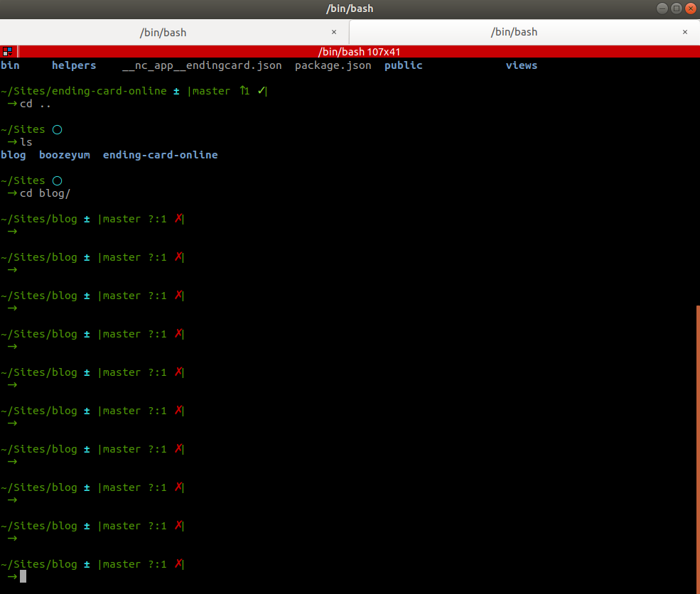Image resolution: width=700 pixels, height=594 pixels.
Task: Click the green checkmark in the master prompt
Action: [262, 91]
